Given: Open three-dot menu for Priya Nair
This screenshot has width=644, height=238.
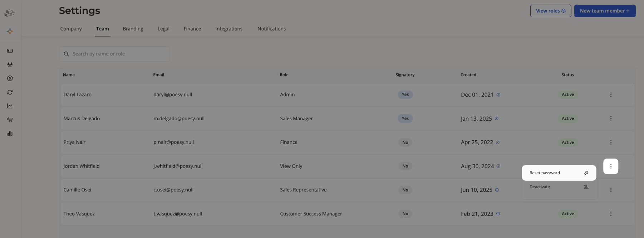Looking at the screenshot, I should click(x=611, y=142).
